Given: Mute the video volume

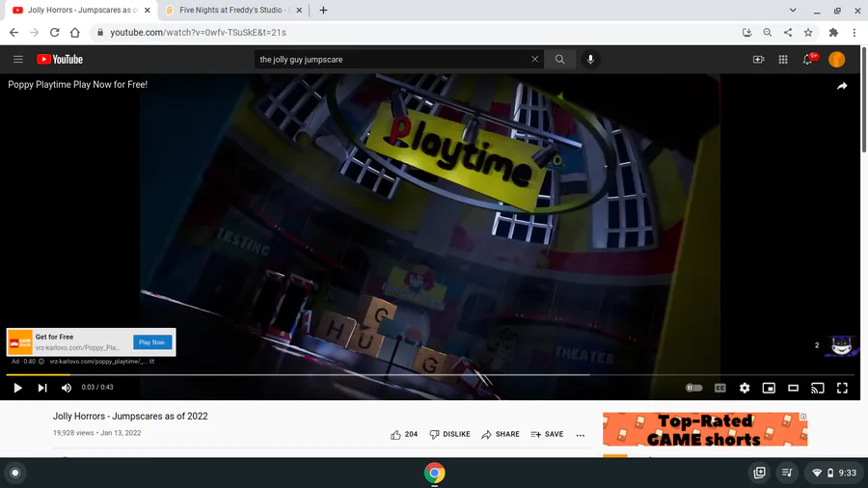Looking at the screenshot, I should point(67,388).
